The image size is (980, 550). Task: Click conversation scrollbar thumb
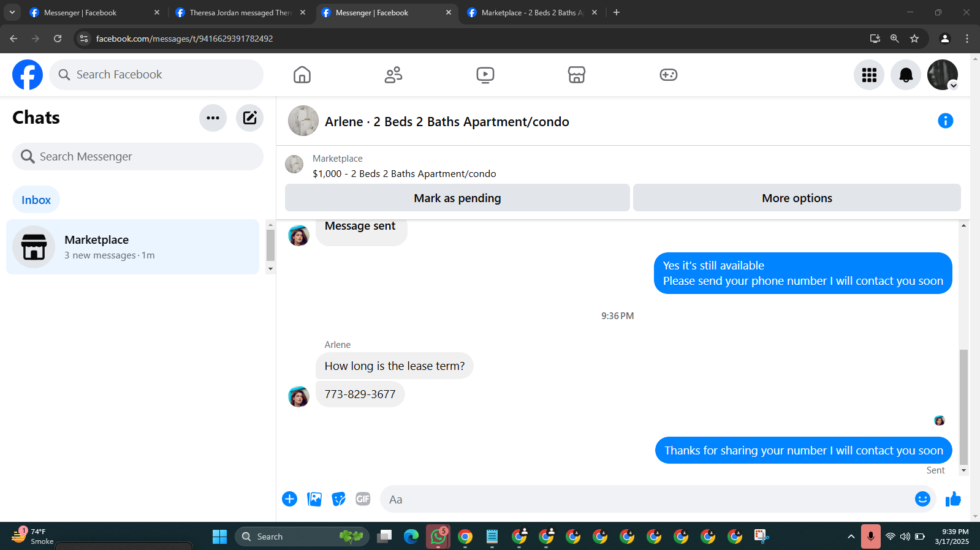(963, 407)
